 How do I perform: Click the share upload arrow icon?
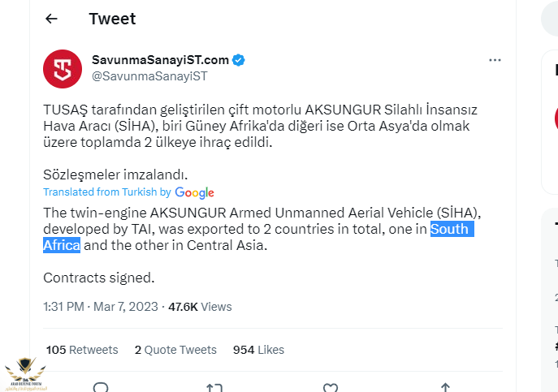445,388
